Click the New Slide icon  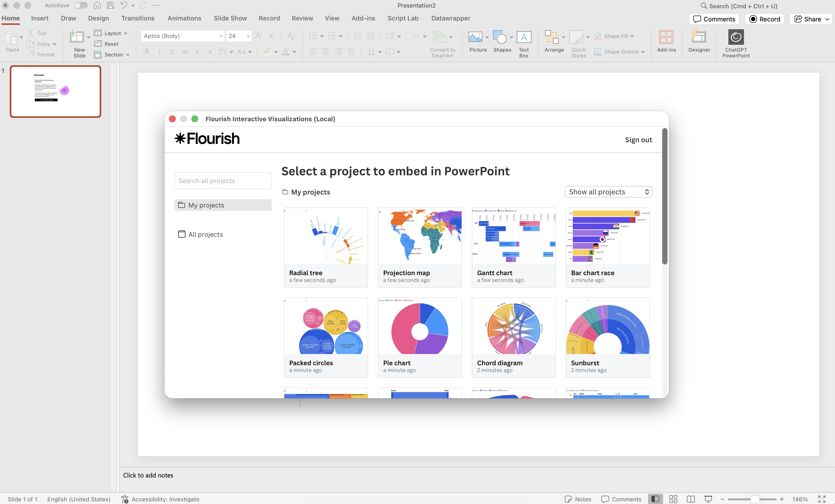click(77, 37)
